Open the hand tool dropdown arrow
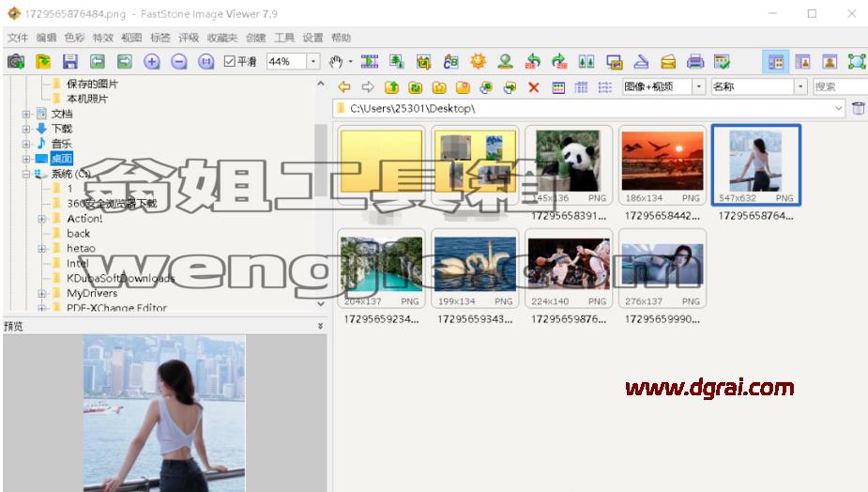 coord(350,62)
